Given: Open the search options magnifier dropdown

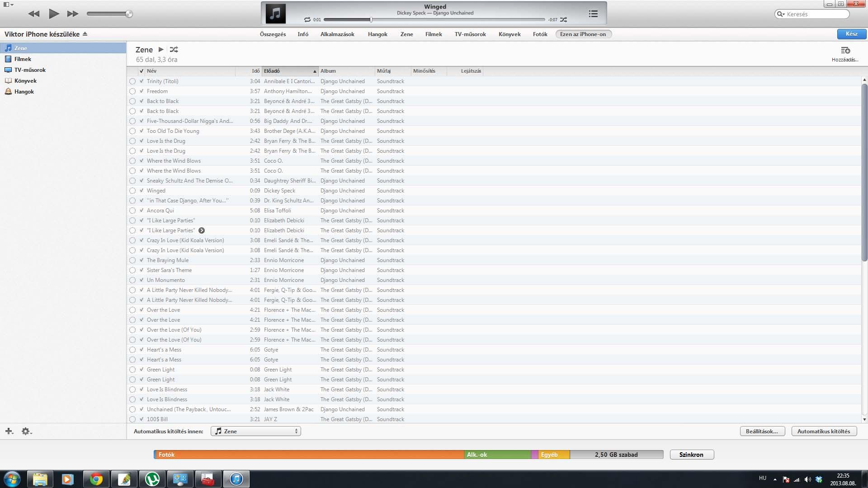Looking at the screenshot, I should coord(781,14).
